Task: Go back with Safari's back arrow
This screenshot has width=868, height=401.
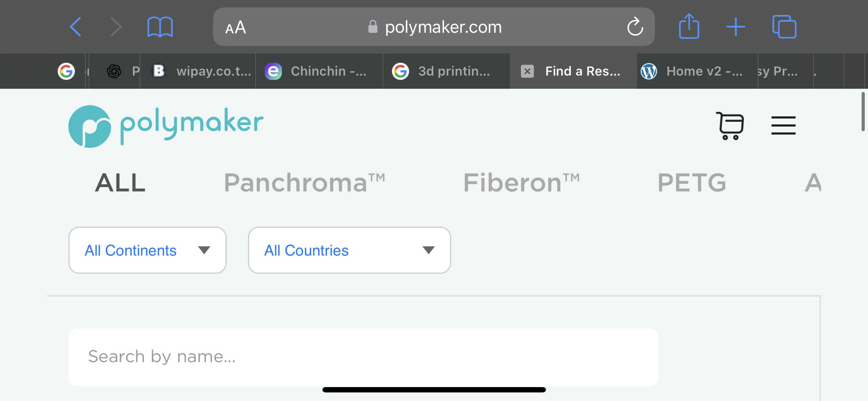Action: tap(76, 27)
